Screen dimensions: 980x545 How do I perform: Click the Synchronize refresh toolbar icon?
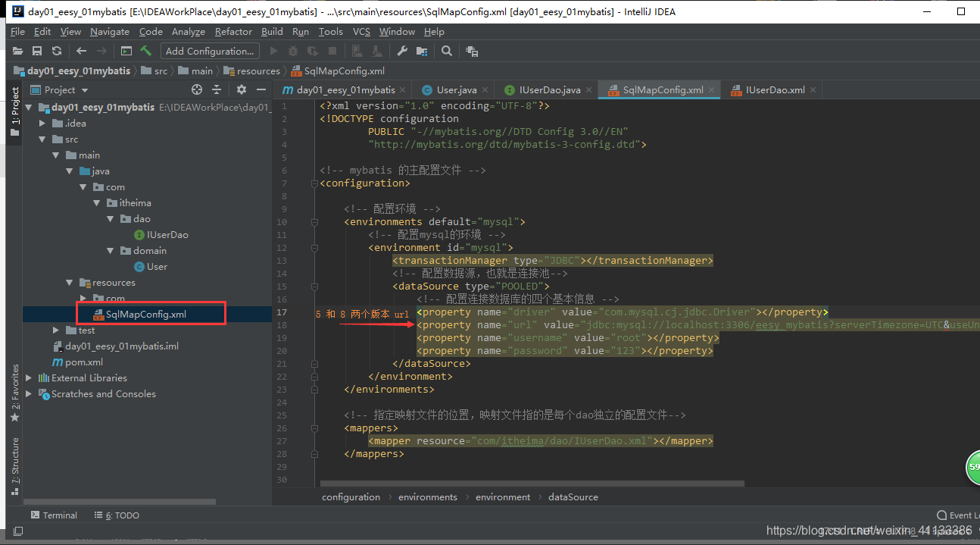tap(56, 51)
